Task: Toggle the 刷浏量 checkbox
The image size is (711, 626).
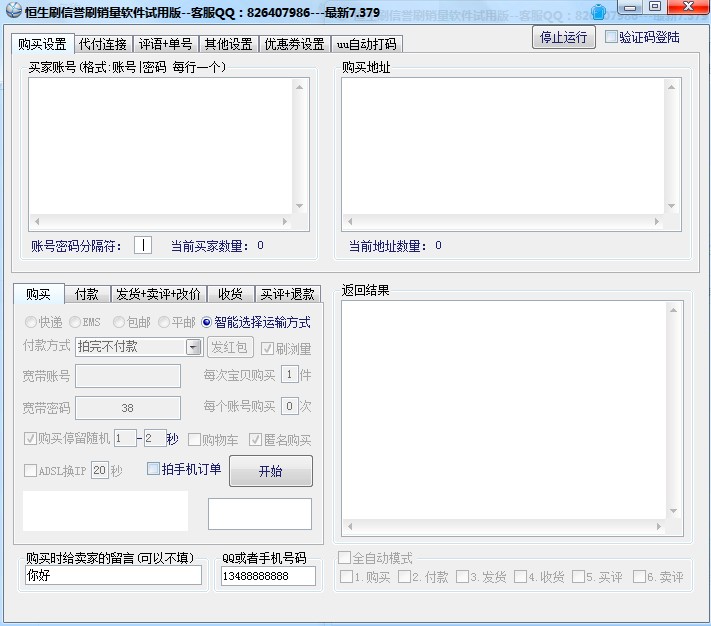Action: [x=267, y=349]
